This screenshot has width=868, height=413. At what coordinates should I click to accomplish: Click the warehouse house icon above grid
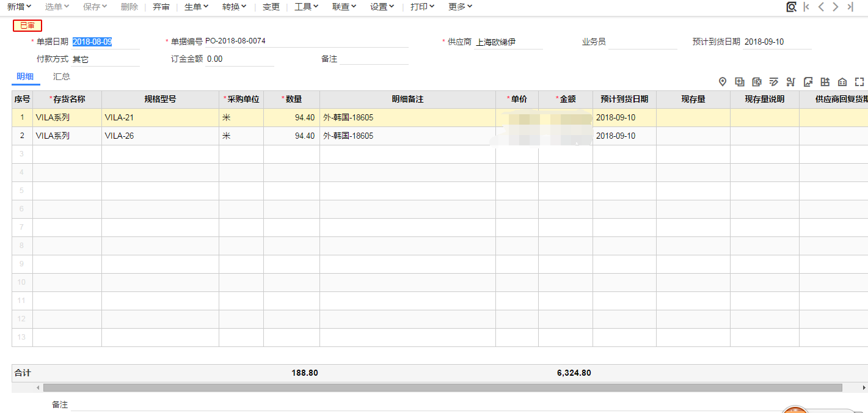pos(842,82)
